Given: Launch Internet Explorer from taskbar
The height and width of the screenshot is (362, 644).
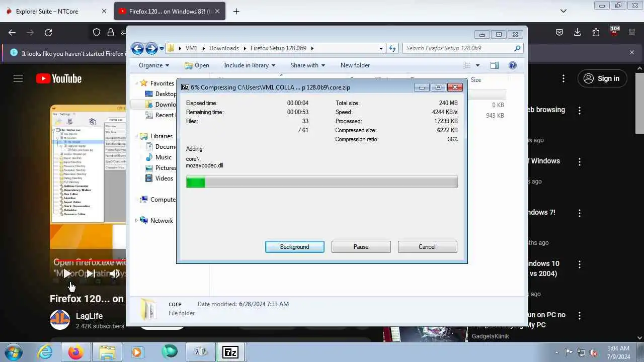Looking at the screenshot, I should 45,352.
